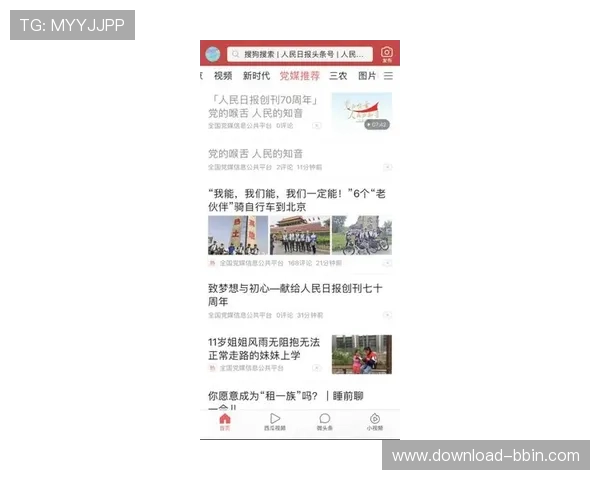
Task: Dismiss the 168评论 article with x
Action: coord(388,263)
